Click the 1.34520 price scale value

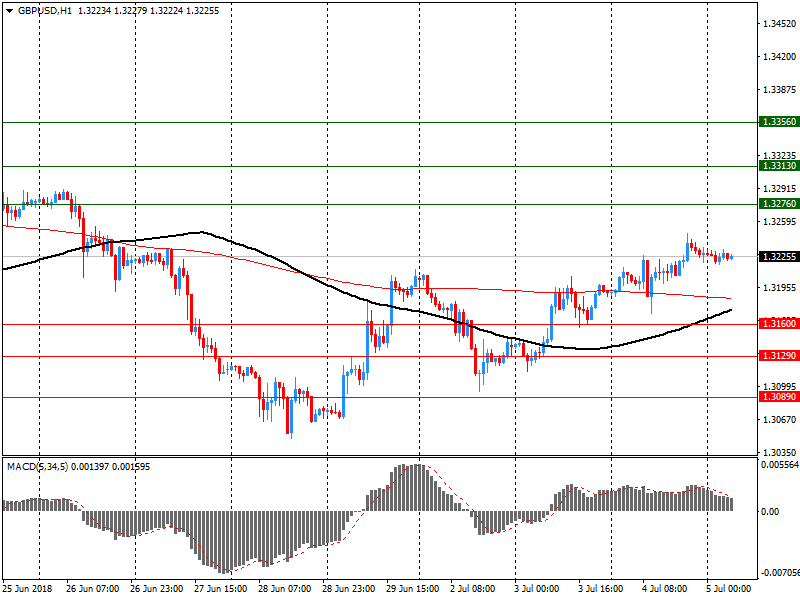(x=779, y=23)
